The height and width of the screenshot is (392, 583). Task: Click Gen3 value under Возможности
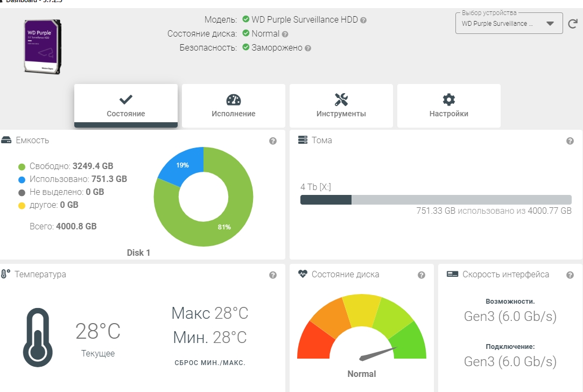pyautogui.click(x=510, y=317)
